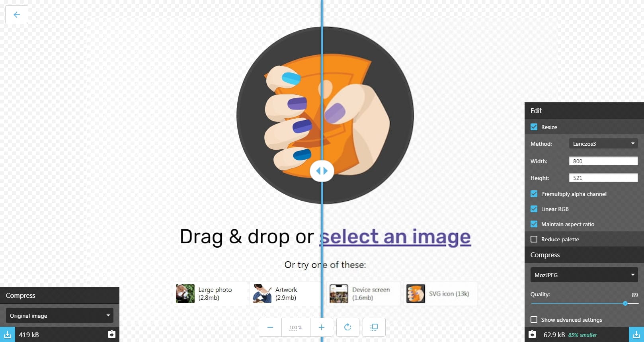Image resolution: width=644 pixels, height=342 pixels.
Task: Disable Premultiply alpha channel
Action: pyautogui.click(x=534, y=194)
